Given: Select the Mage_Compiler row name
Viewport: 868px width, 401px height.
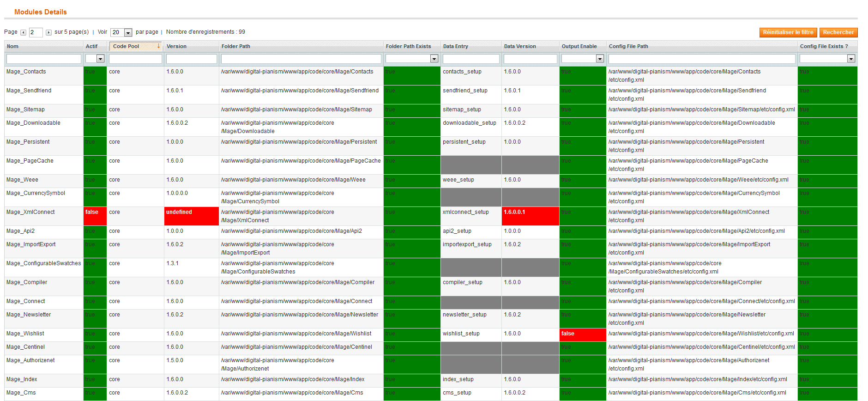Looking at the screenshot, I should [x=27, y=282].
